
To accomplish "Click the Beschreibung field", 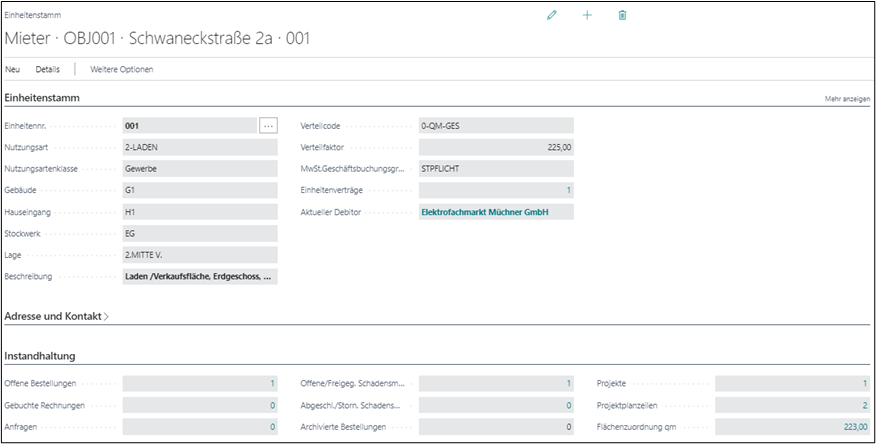I will point(198,277).
